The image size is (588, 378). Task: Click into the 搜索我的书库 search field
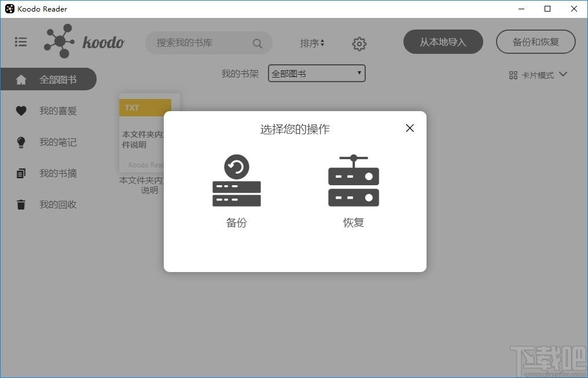click(208, 43)
